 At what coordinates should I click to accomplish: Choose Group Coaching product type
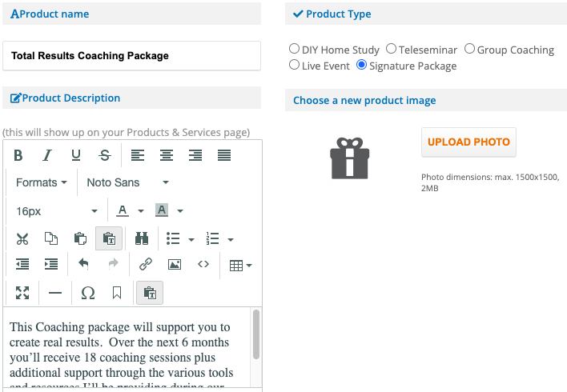coord(470,50)
